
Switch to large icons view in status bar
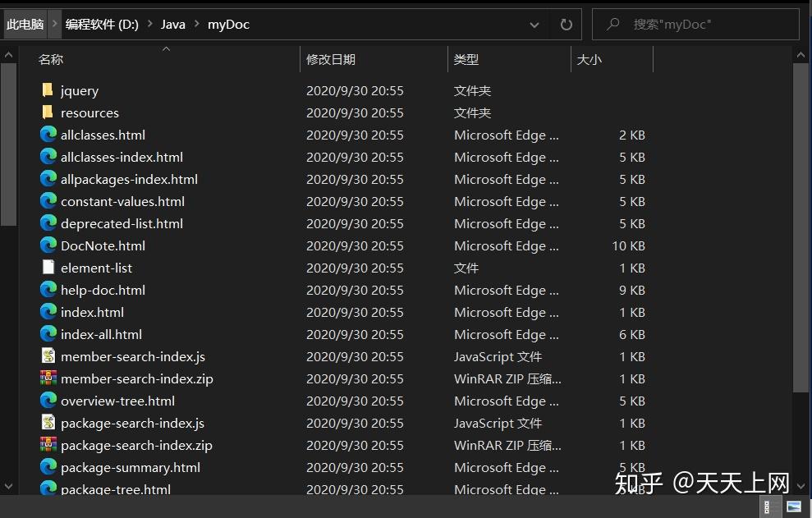pos(794,507)
